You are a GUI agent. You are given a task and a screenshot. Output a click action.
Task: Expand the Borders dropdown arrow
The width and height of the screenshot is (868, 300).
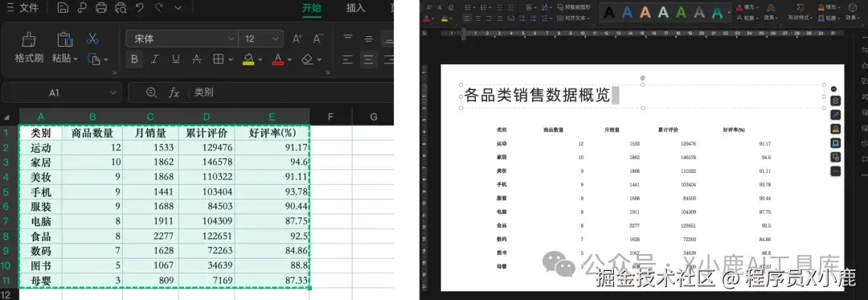pos(230,60)
